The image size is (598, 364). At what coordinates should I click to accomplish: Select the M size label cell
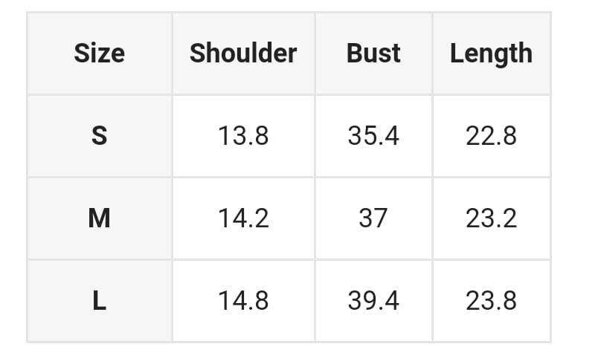pos(99,218)
